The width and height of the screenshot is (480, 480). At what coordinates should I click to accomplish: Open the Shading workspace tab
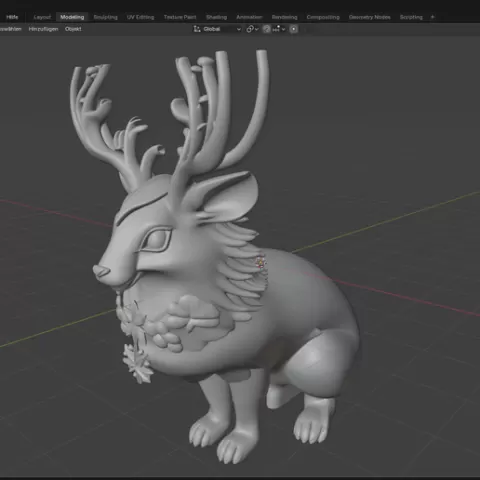tap(216, 17)
